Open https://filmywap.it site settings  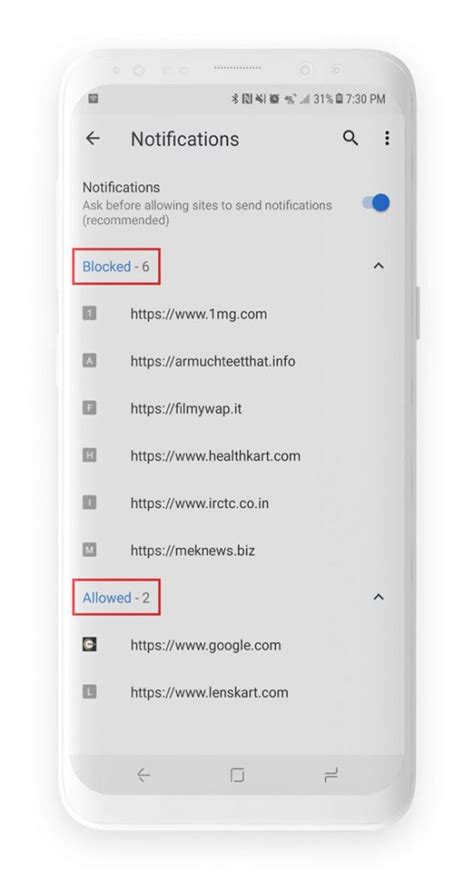point(237,408)
